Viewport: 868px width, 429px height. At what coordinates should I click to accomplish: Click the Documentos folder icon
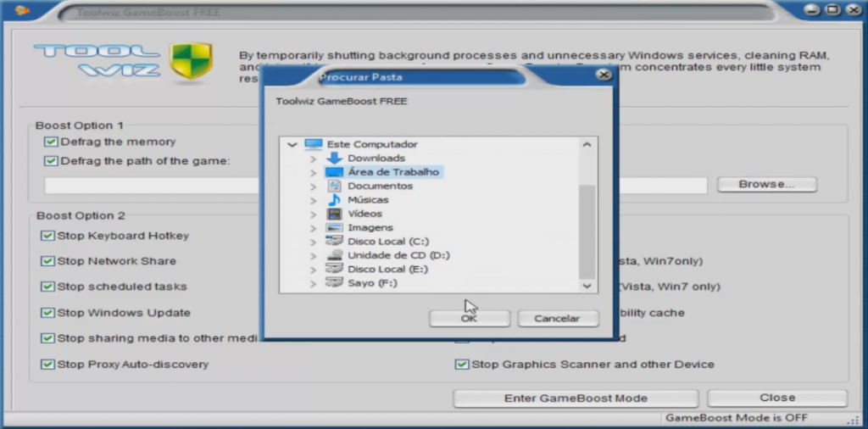pyautogui.click(x=334, y=186)
